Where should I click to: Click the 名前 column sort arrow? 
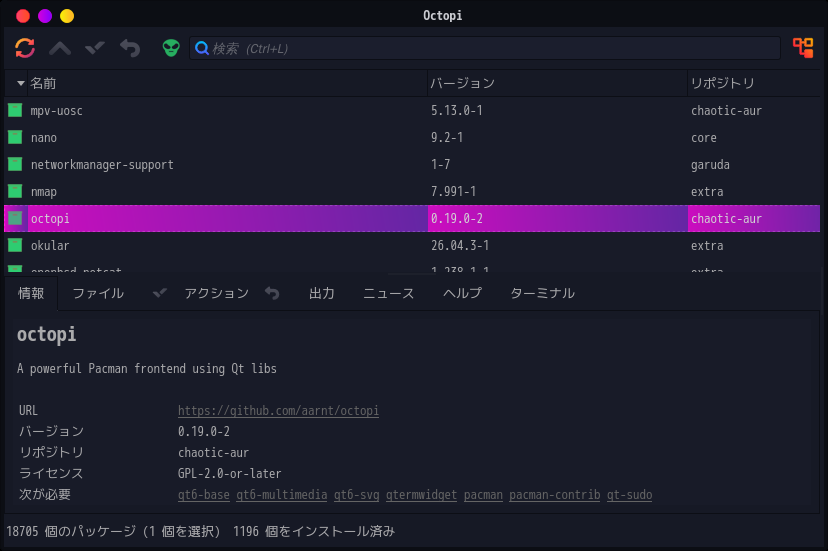[x=21, y=83]
